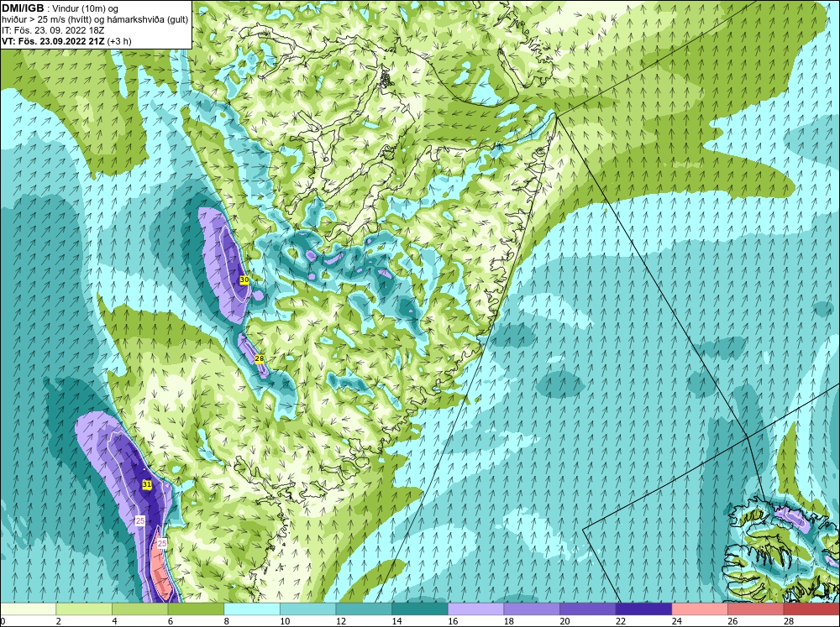Click the yellow max gust label 30
Screen dimensions: 840x627
click(x=244, y=280)
